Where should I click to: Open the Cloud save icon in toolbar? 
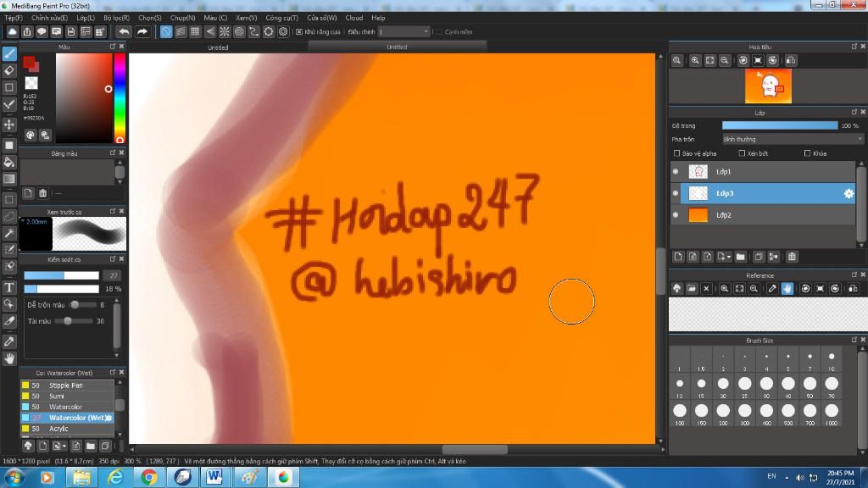[x=12, y=31]
